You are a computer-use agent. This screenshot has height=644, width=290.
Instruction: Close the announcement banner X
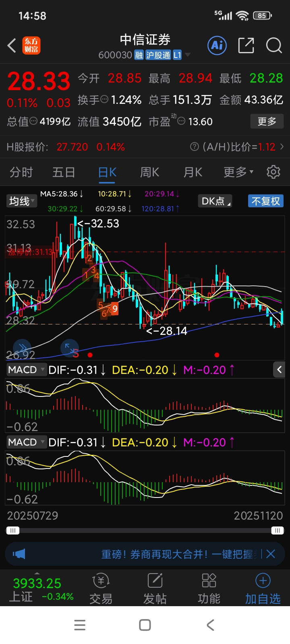pyautogui.click(x=271, y=554)
